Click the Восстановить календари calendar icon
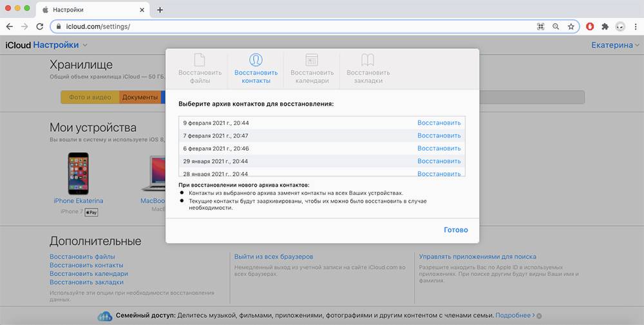644x325 pixels. pos(312,60)
